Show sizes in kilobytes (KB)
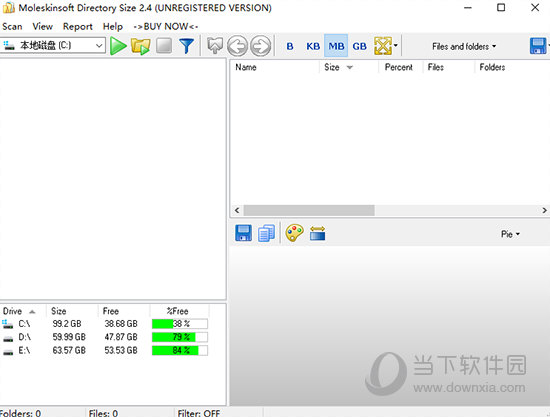This screenshot has height=417, width=550. pyautogui.click(x=313, y=46)
